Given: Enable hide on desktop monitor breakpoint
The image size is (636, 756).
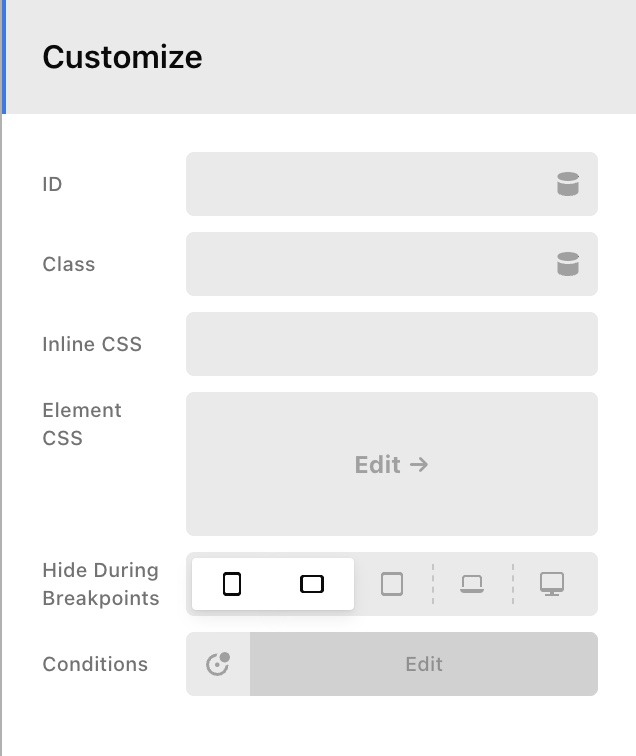Looking at the screenshot, I should [552, 584].
